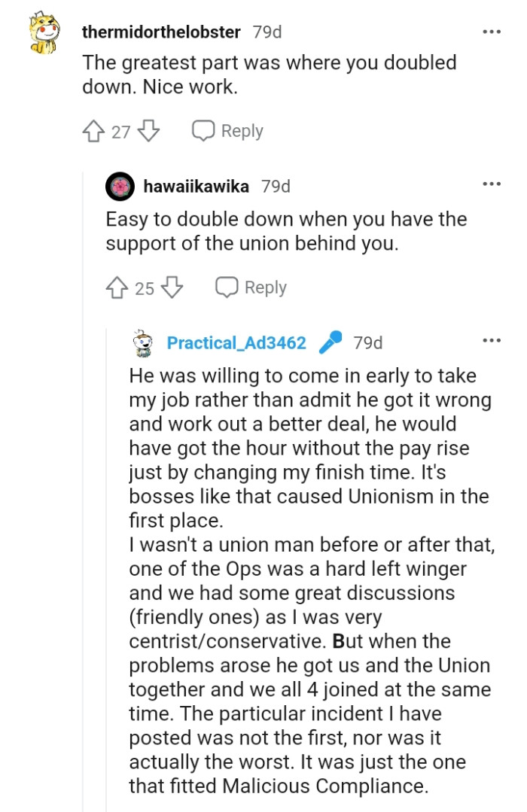Viewport: 527px width, 812px height.
Task: Click the 79d timestamp on top comment
Action: tap(267, 32)
